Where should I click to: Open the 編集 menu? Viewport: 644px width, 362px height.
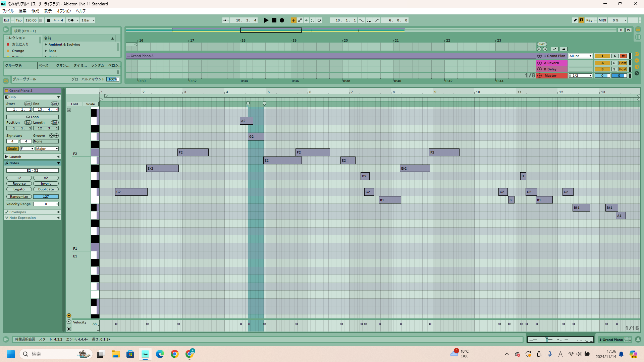pos(22,11)
